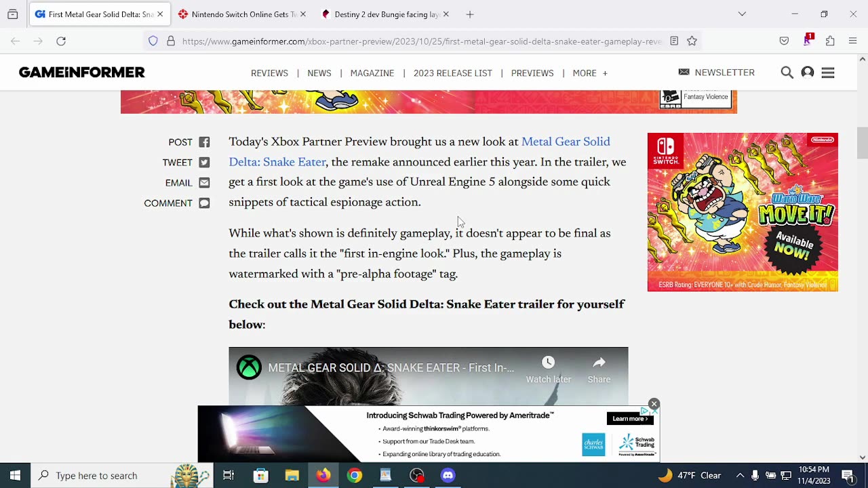Click the page vertical scrollbar thumb
Image resolution: width=868 pixels, height=488 pixels.
coord(862,142)
